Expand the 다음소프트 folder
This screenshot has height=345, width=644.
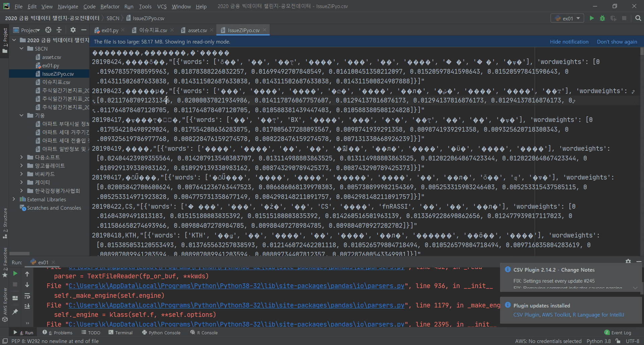tap(21, 157)
